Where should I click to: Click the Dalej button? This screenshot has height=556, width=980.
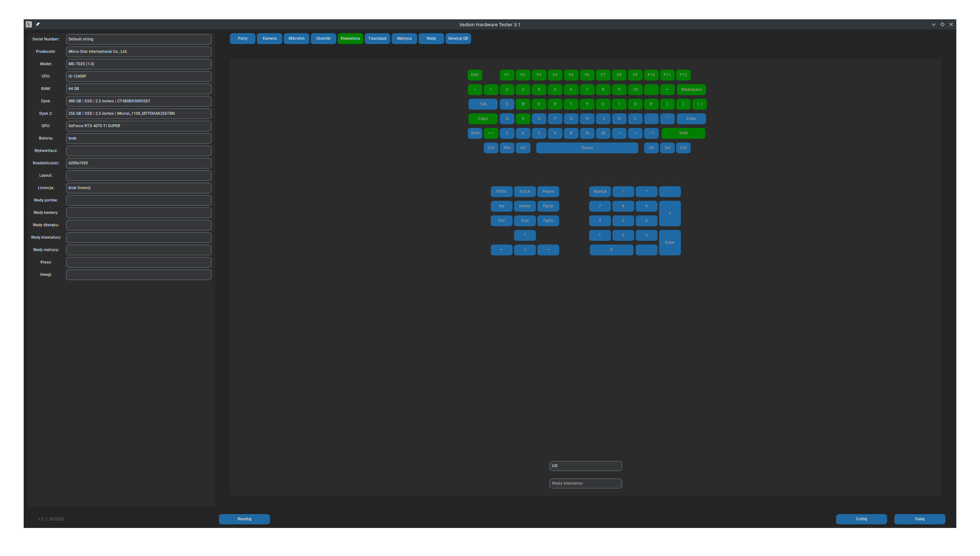tap(920, 519)
